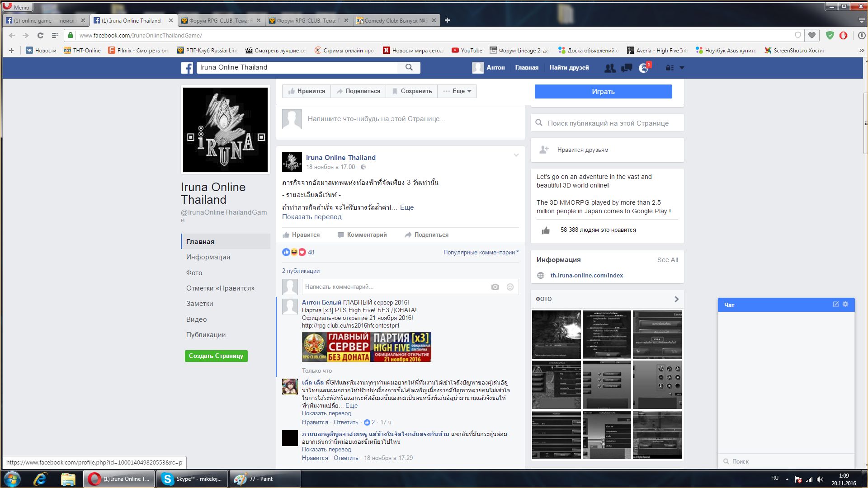This screenshot has height=488, width=868.
Task: Click the browser back arrow
Action: pos(12,35)
